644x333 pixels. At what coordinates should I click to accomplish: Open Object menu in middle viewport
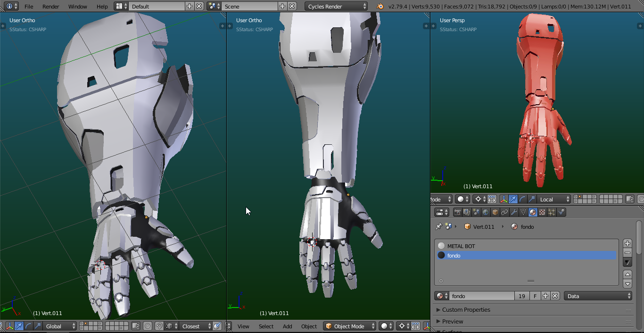(309, 326)
